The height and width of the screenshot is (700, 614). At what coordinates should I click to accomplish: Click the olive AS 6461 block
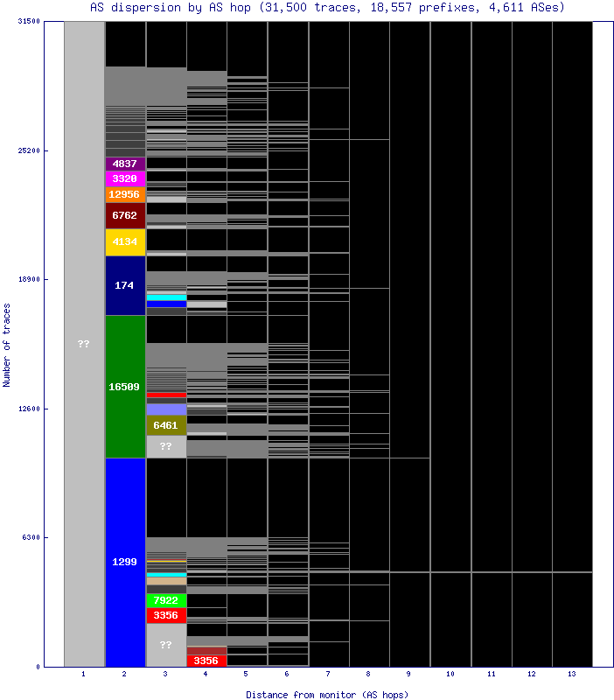click(x=165, y=425)
